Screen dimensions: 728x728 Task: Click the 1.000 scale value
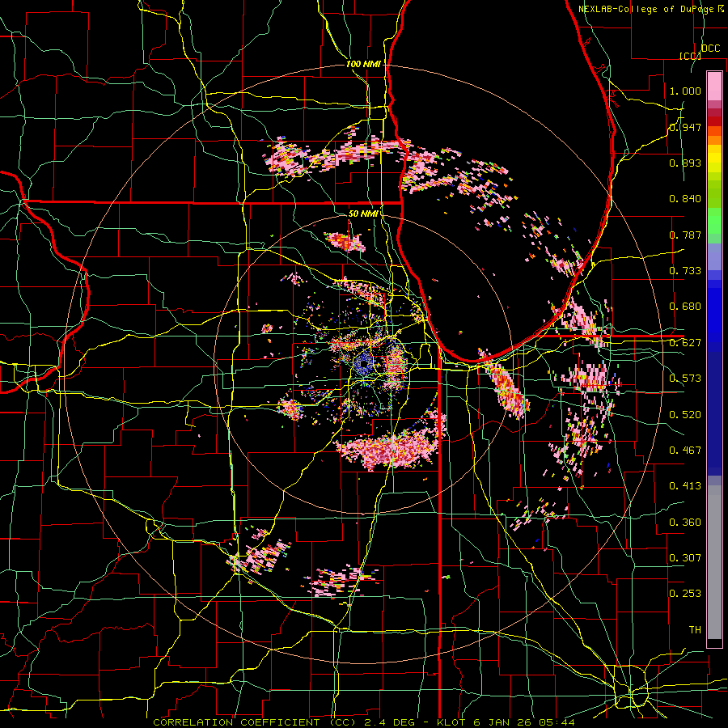pyautogui.click(x=685, y=91)
